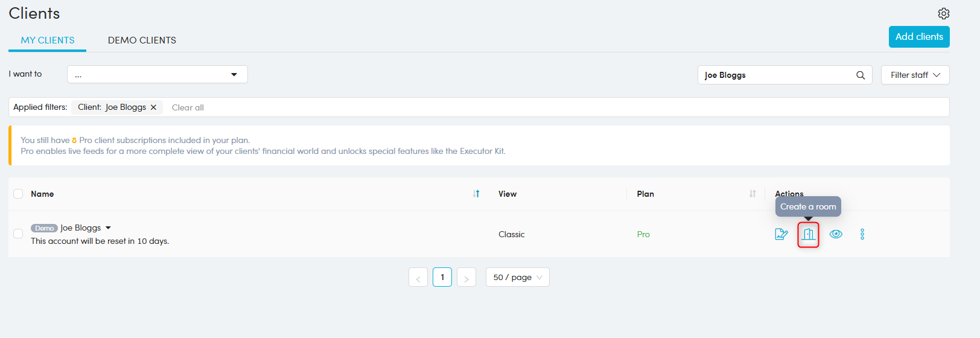Go to the previous page arrow
The height and width of the screenshot is (338, 980).
pyautogui.click(x=418, y=278)
